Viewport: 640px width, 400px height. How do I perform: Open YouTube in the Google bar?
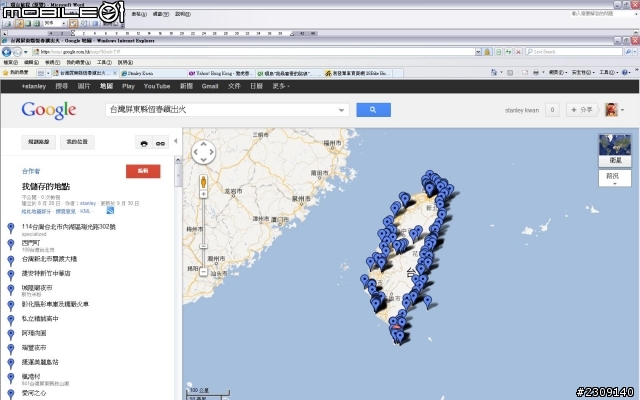coord(157,86)
